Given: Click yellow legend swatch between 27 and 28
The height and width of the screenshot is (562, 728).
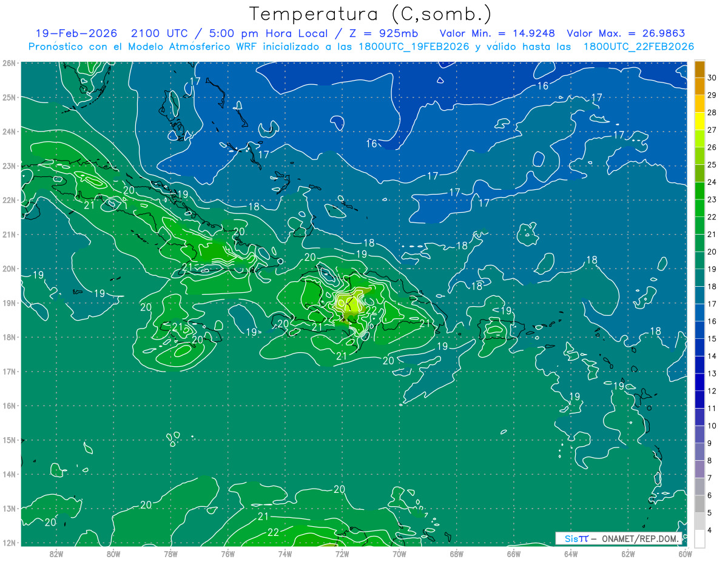Looking at the screenshot, I should (699, 121).
